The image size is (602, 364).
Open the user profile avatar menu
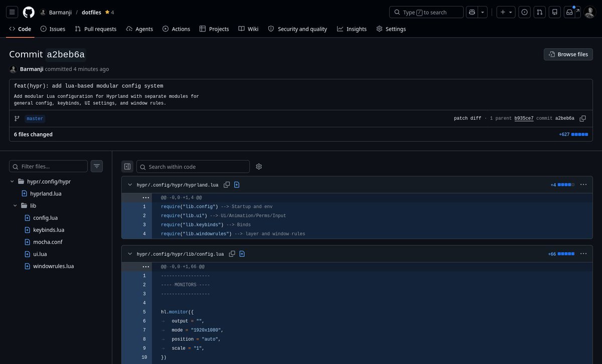pos(589,12)
